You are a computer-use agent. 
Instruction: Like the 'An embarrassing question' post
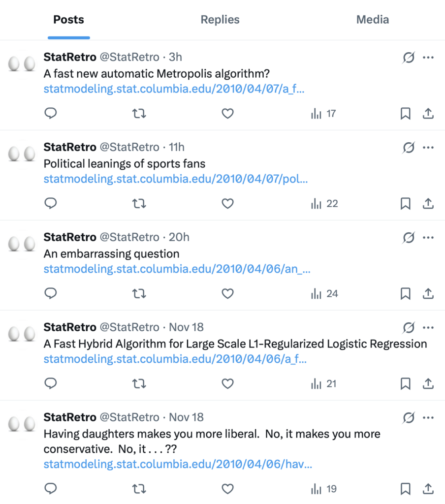pyautogui.click(x=227, y=294)
